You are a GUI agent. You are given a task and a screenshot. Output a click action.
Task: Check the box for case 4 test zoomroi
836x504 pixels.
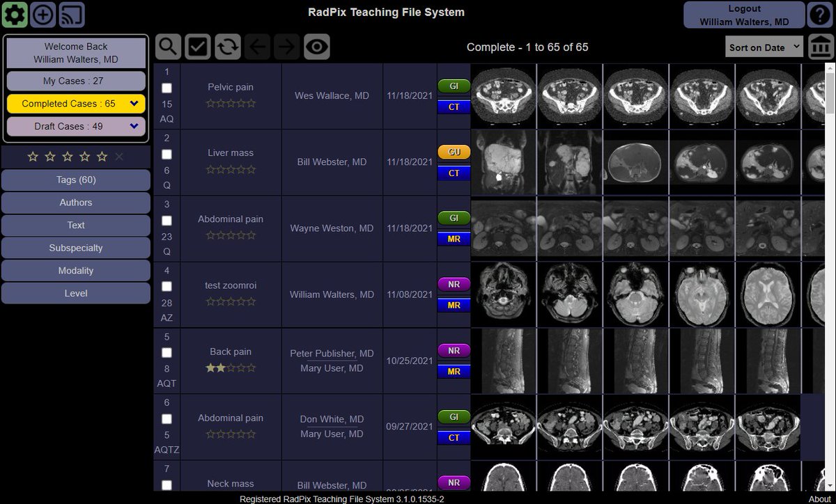point(167,286)
